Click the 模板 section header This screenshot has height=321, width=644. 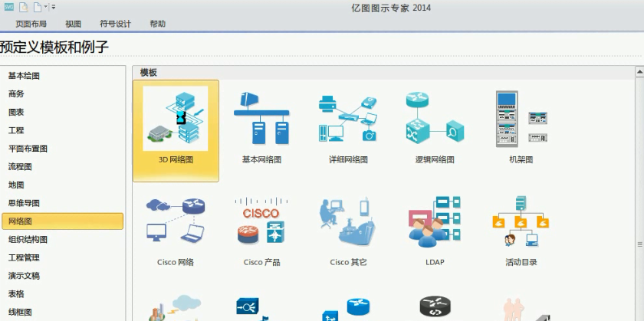coord(148,73)
